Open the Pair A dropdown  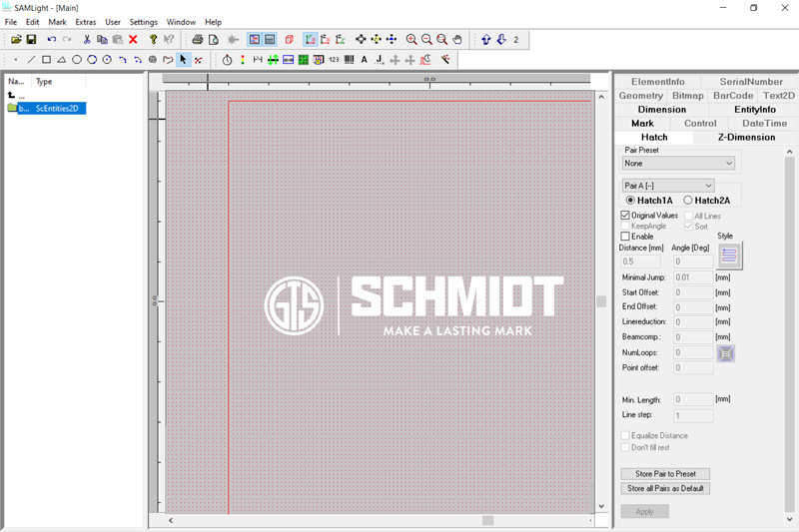point(668,186)
